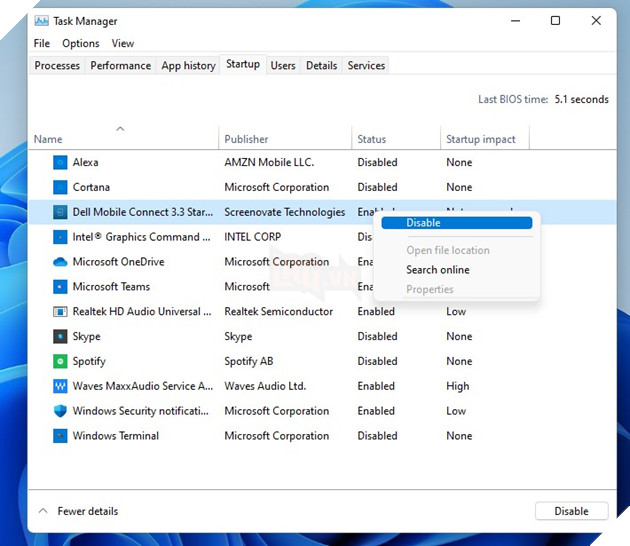The width and height of the screenshot is (630, 546).
Task: Click the Microsoft OneDrive cloud icon
Action: click(60, 262)
